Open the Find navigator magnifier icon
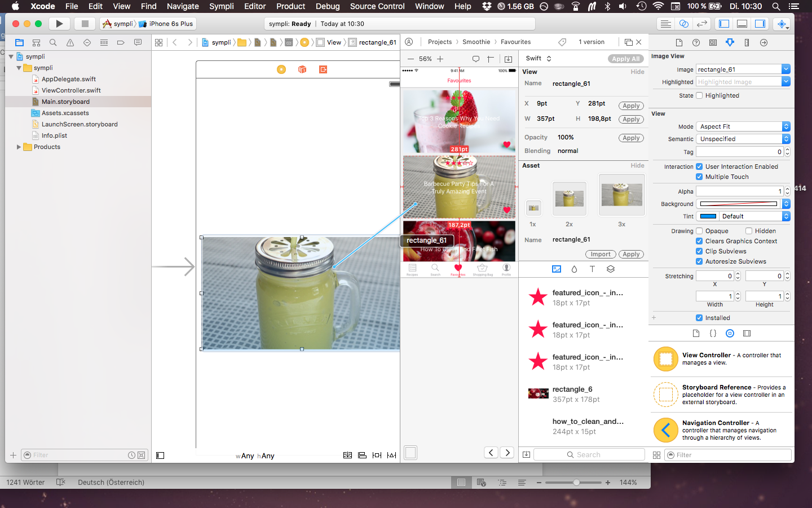Image resolution: width=812 pixels, height=508 pixels. coord(53,42)
